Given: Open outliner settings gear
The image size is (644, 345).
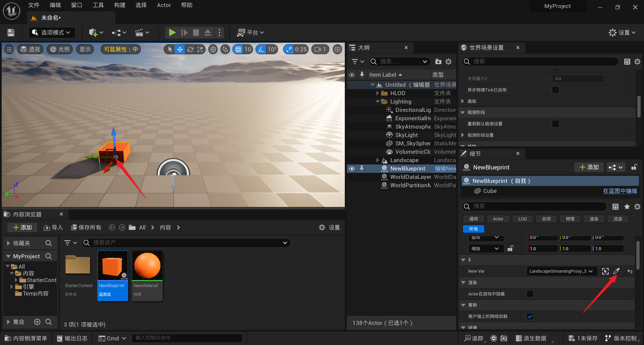Looking at the screenshot, I should point(448,62).
